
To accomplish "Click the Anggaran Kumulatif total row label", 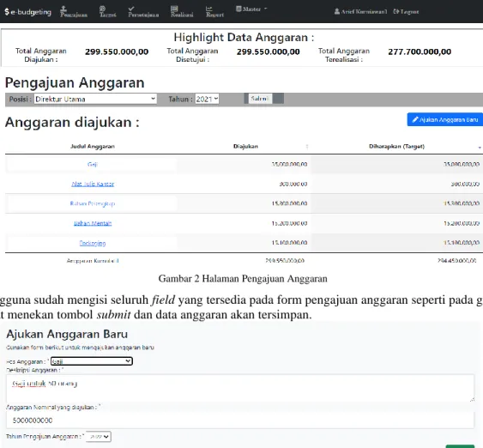I will (x=93, y=261).
